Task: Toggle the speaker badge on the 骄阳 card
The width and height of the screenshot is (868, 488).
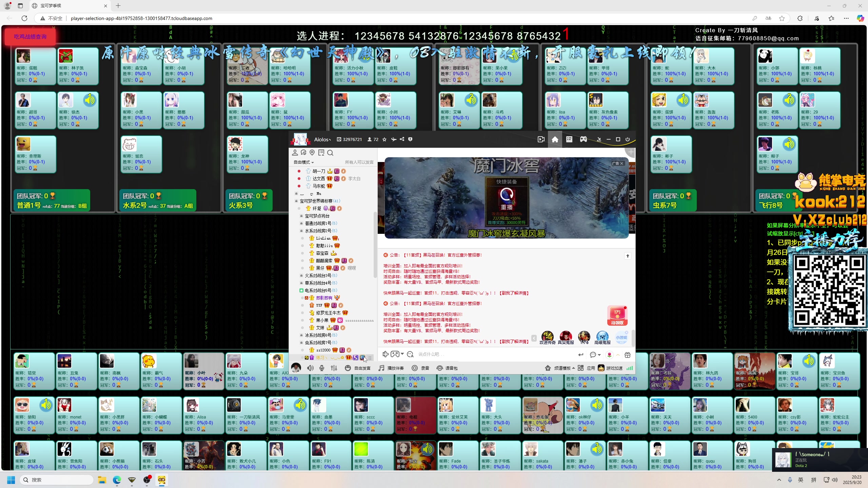Action: [46, 405]
